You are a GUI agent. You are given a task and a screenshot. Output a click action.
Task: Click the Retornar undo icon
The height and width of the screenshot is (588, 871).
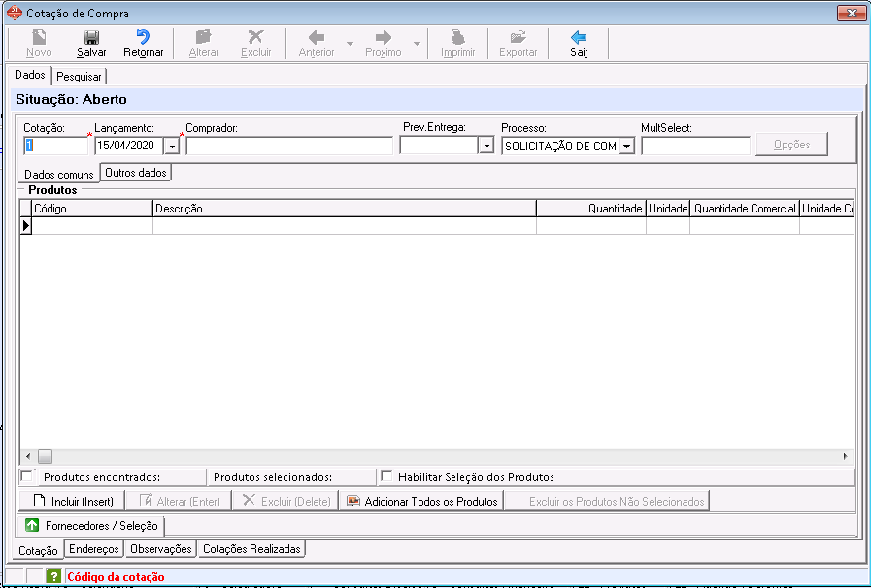click(x=143, y=38)
